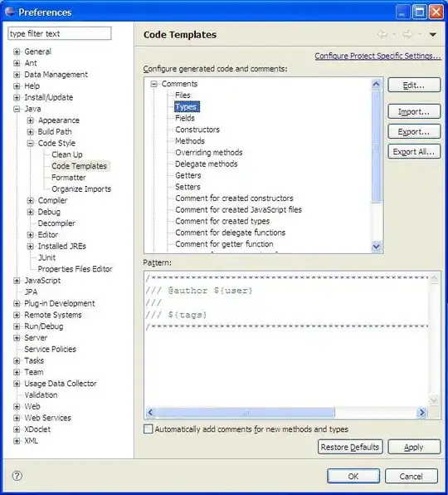The width and height of the screenshot is (448, 495).
Task: Expand the Appearance tree node
Action: (x=30, y=120)
